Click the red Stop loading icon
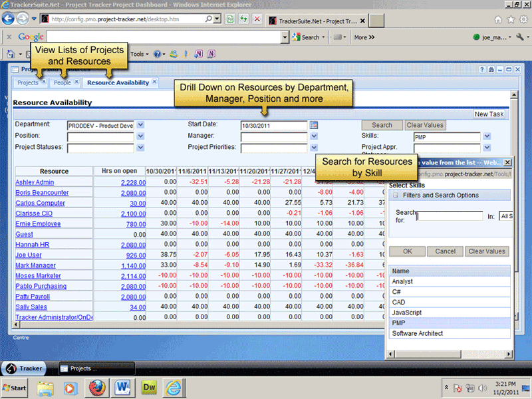The width and height of the screenshot is (532, 399). coord(257,19)
